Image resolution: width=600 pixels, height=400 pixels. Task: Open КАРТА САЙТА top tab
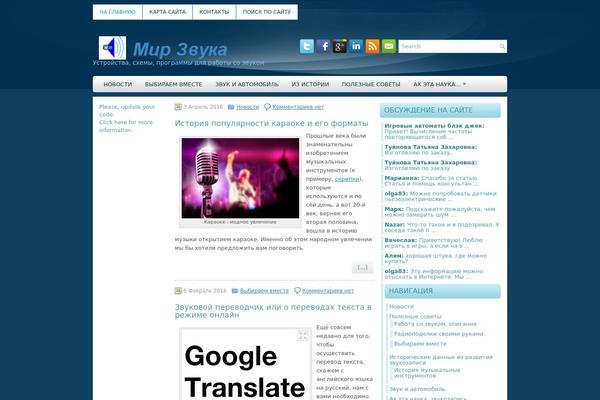167,12
